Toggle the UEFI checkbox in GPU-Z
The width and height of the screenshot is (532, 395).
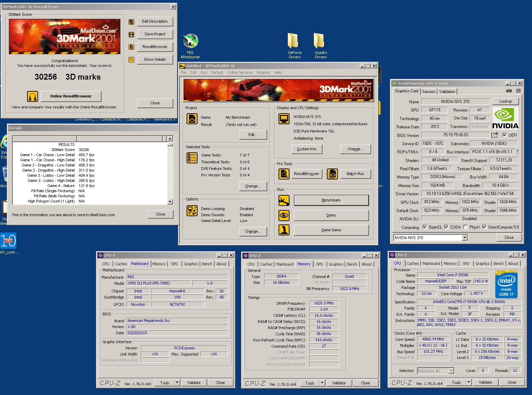tap(505, 135)
